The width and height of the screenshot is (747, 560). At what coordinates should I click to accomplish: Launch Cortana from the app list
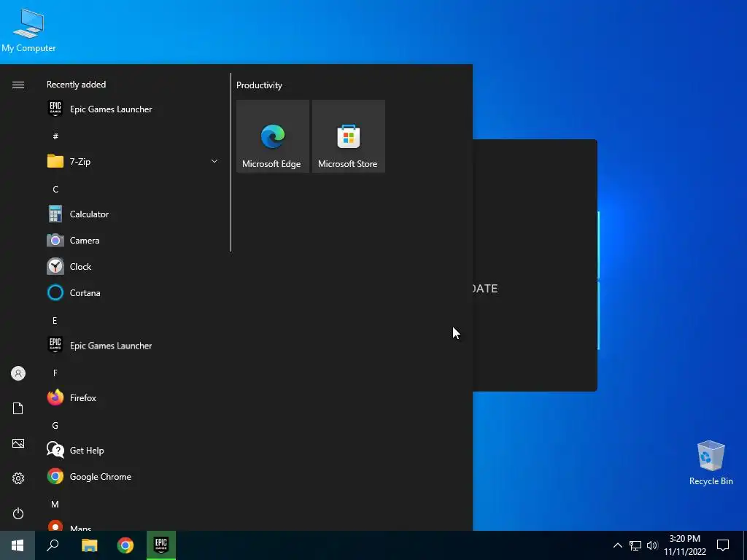tap(133, 293)
